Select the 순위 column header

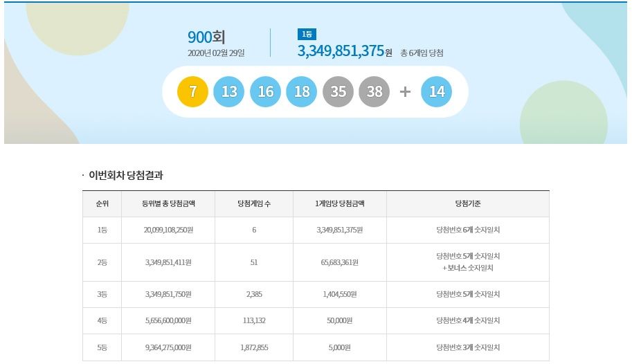tap(102, 204)
